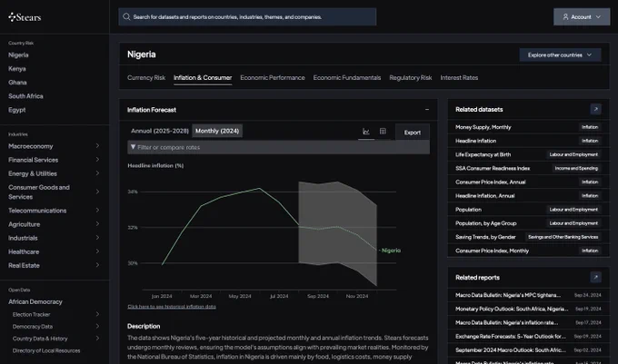
Task: Click Income and Spending tag
Action: click(x=576, y=169)
